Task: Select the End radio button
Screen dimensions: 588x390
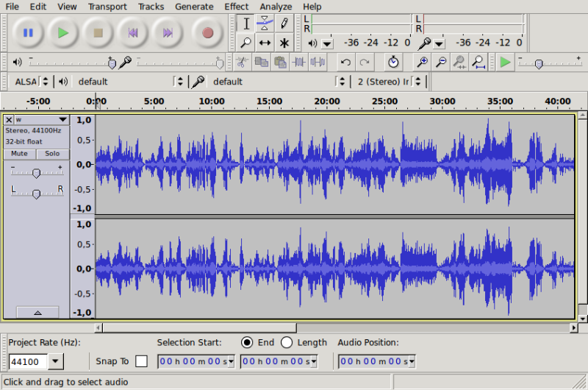Action: (x=247, y=342)
